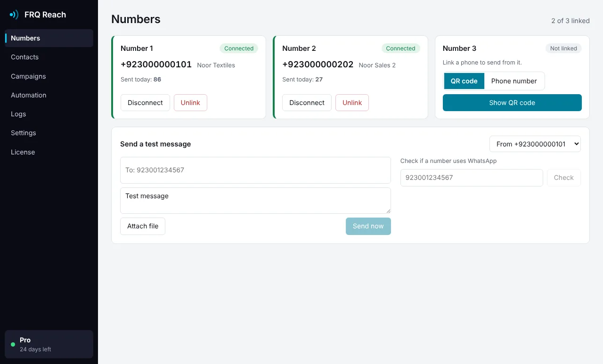Switch to Phone number linking method
603x364 pixels.
[x=514, y=81]
